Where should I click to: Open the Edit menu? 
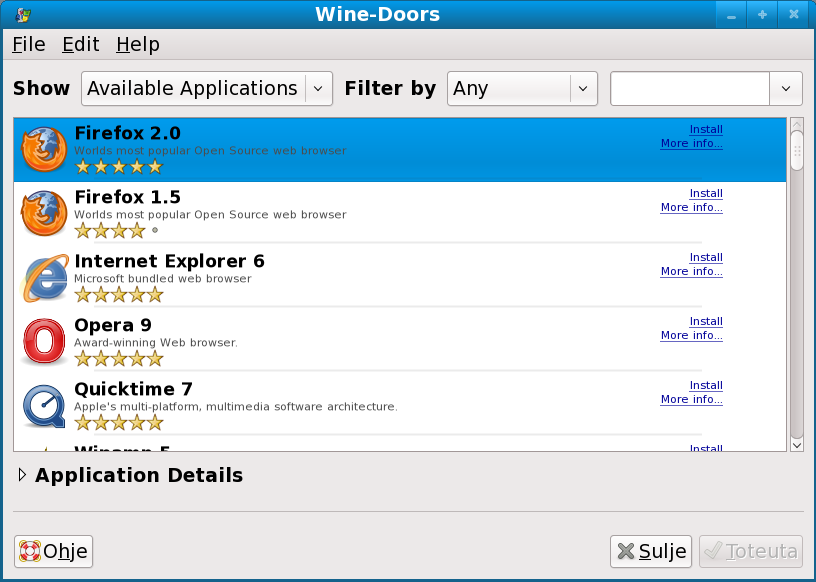tap(80, 44)
